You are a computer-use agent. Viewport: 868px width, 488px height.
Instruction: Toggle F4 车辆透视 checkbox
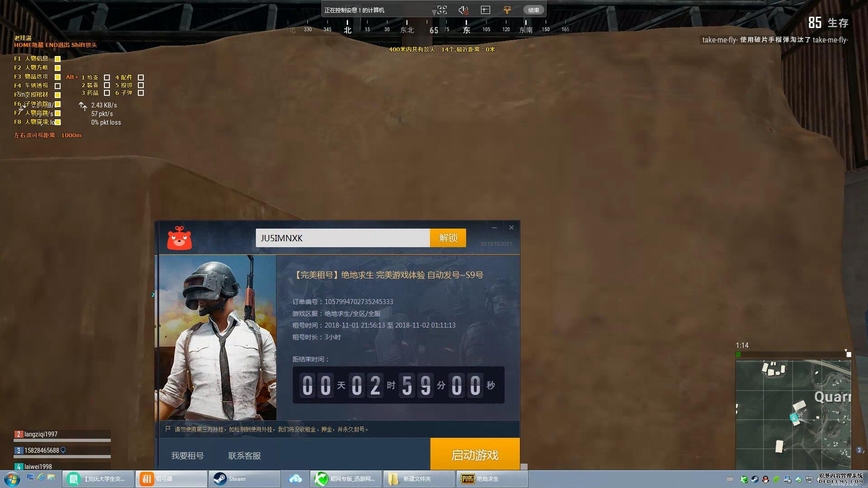57,86
